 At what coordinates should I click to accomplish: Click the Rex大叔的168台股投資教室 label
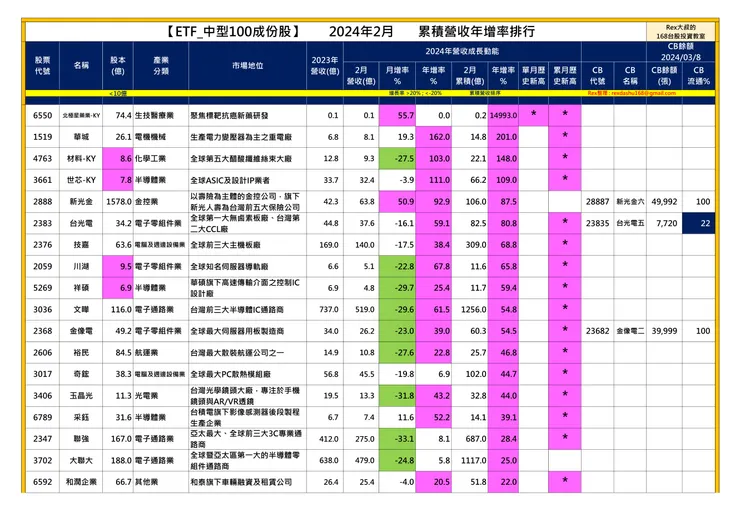tap(681, 32)
